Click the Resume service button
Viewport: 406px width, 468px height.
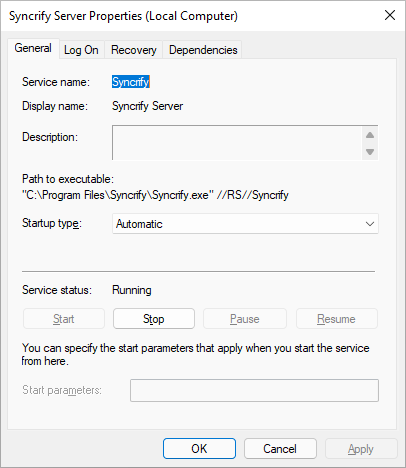tap(337, 319)
